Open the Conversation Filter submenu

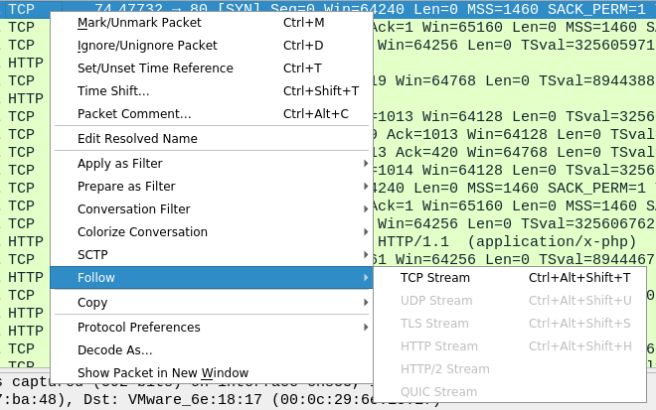click(133, 210)
